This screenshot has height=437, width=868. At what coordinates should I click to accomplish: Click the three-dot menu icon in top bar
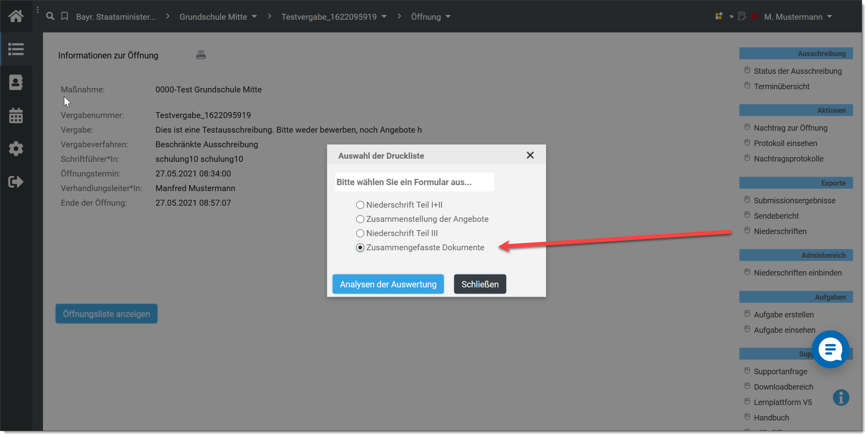pos(37,10)
